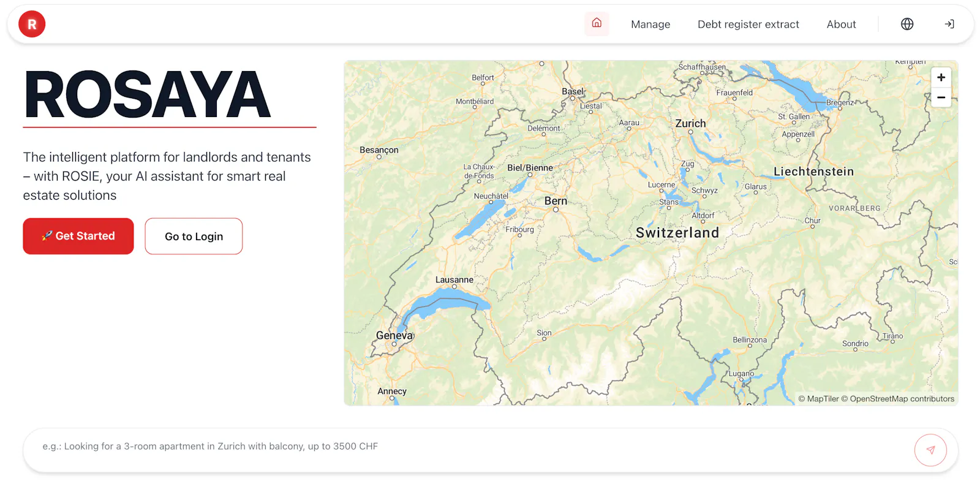The width and height of the screenshot is (980, 492).
Task: Zoom in on the map
Action: [x=941, y=77]
